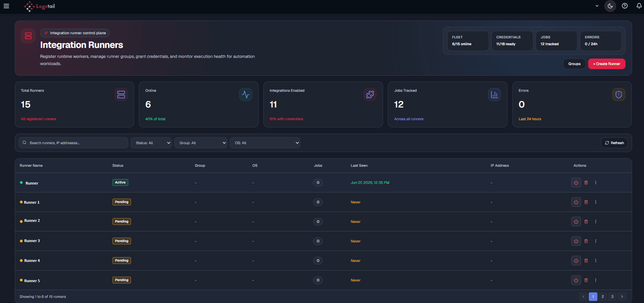Click the Across all runners text

click(409, 119)
